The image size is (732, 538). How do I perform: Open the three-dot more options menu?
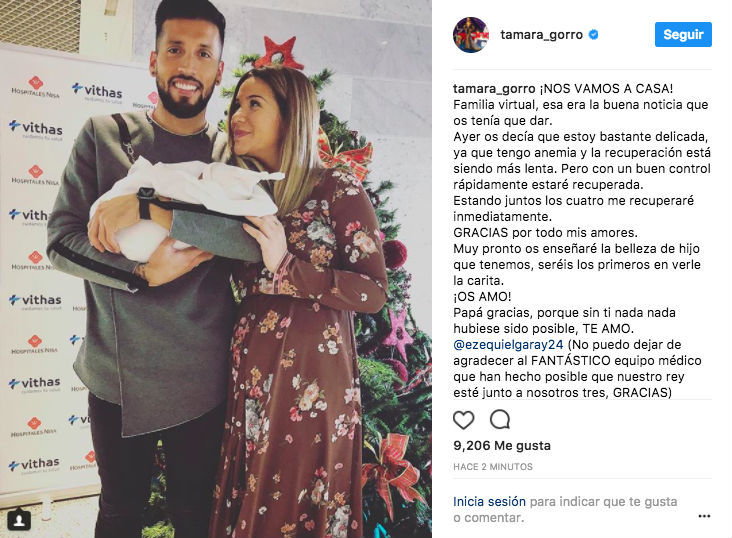tap(704, 516)
